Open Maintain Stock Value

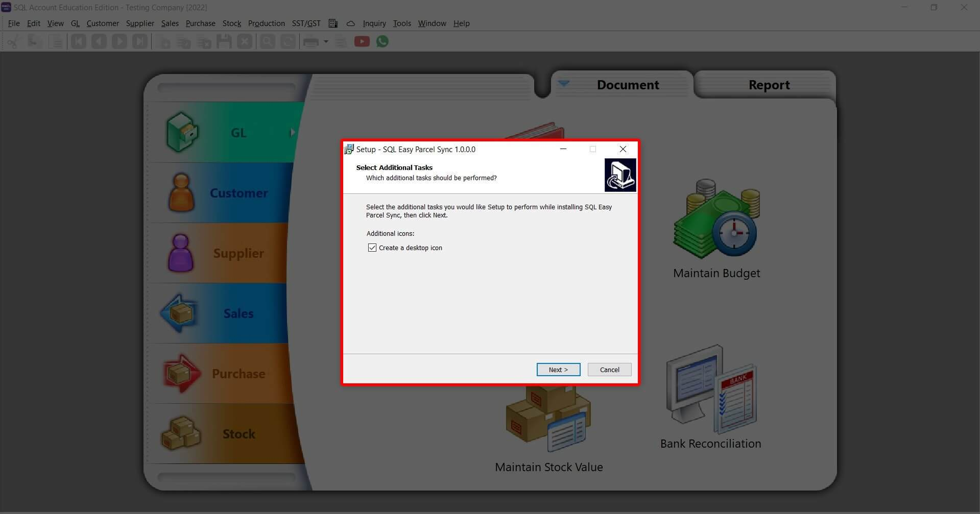click(548, 430)
